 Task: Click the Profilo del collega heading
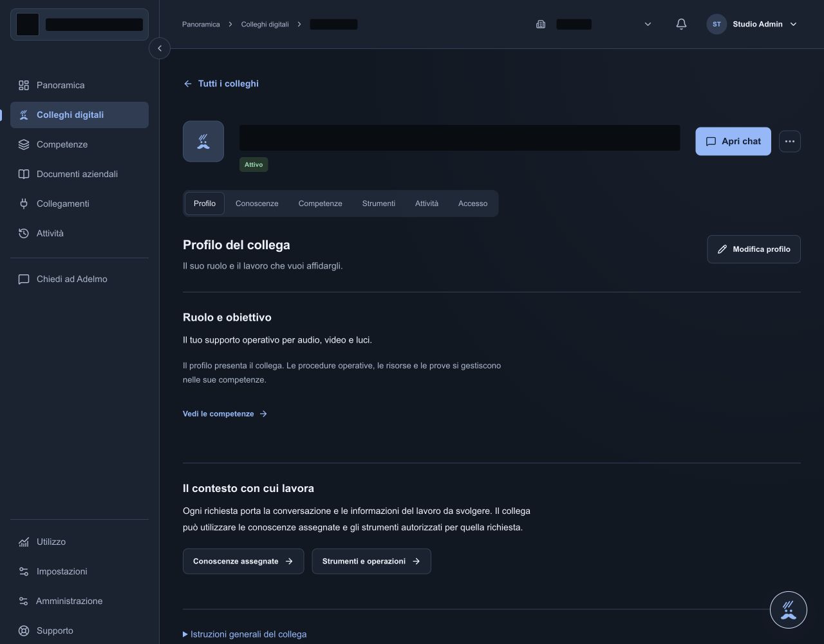click(236, 245)
